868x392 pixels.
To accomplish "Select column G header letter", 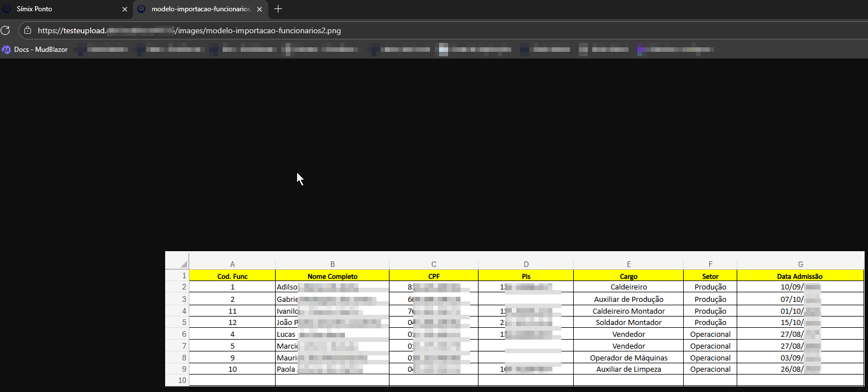I will pyautogui.click(x=800, y=264).
